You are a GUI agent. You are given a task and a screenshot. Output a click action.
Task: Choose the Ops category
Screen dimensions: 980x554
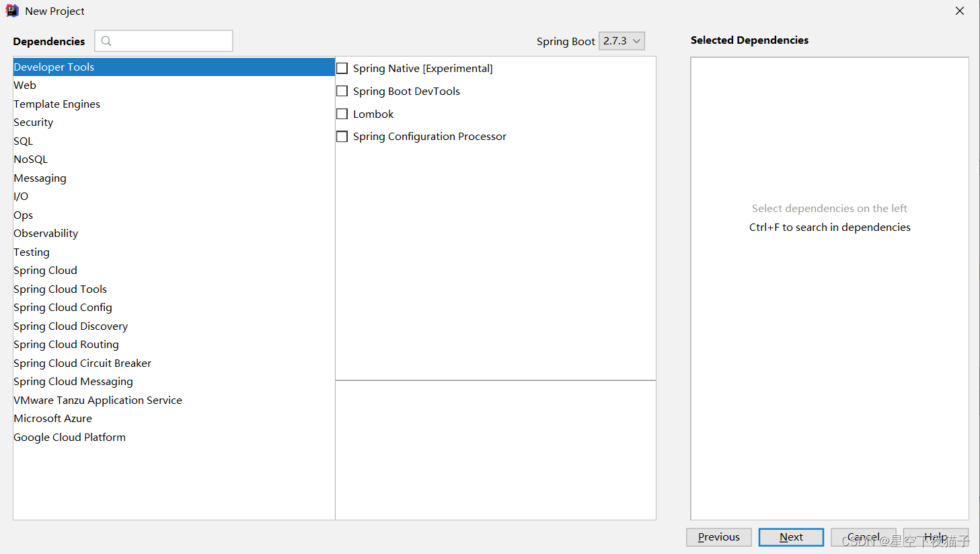[x=174, y=215]
